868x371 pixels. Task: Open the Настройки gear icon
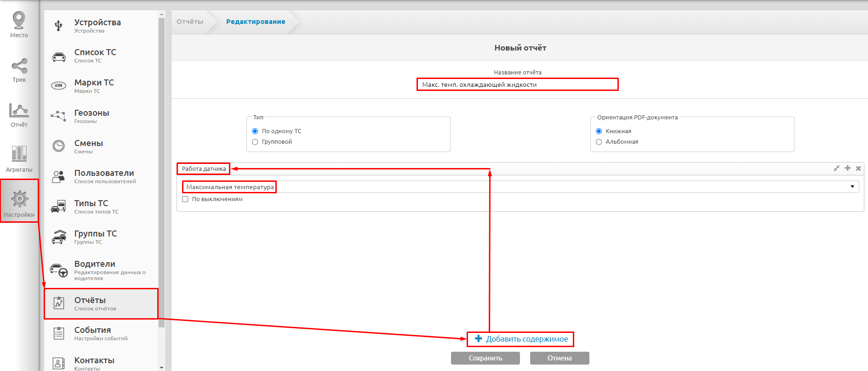(x=19, y=199)
